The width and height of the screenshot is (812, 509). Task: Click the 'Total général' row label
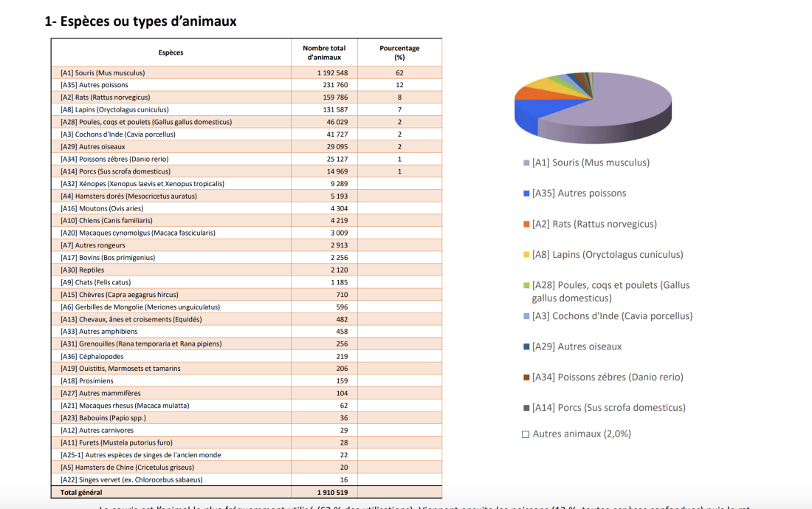81,493
